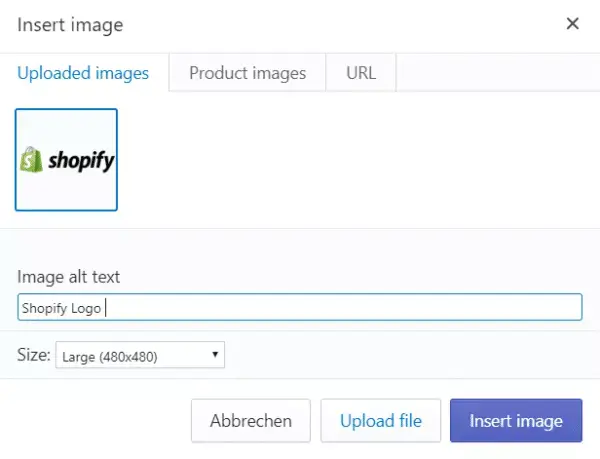Select the Shopify logo thumbnail
The image size is (600, 459).
click(67, 160)
